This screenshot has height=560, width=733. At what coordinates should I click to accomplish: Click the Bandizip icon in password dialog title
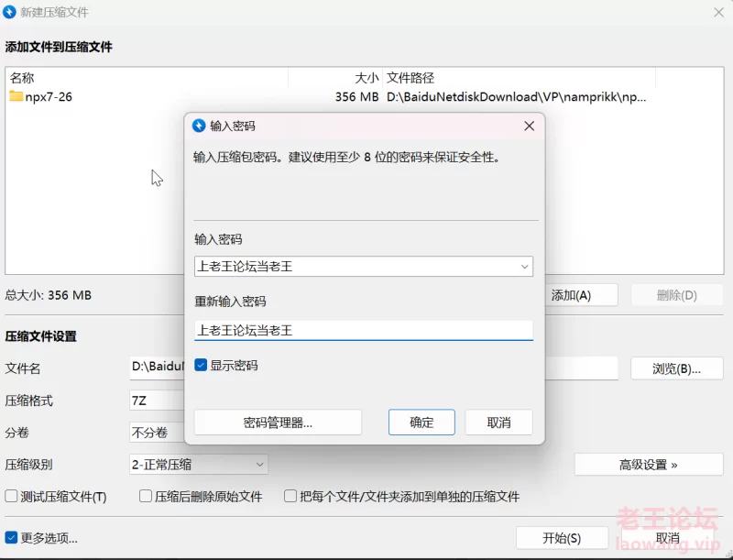click(199, 126)
